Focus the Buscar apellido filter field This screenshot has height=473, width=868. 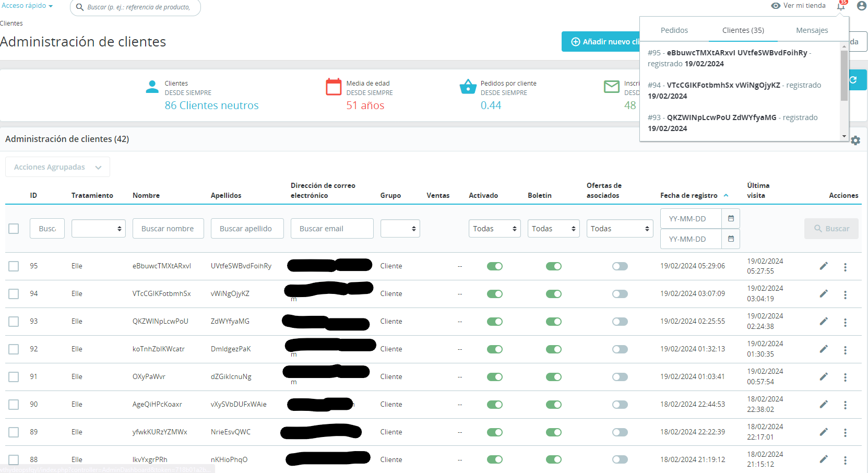pyautogui.click(x=247, y=229)
